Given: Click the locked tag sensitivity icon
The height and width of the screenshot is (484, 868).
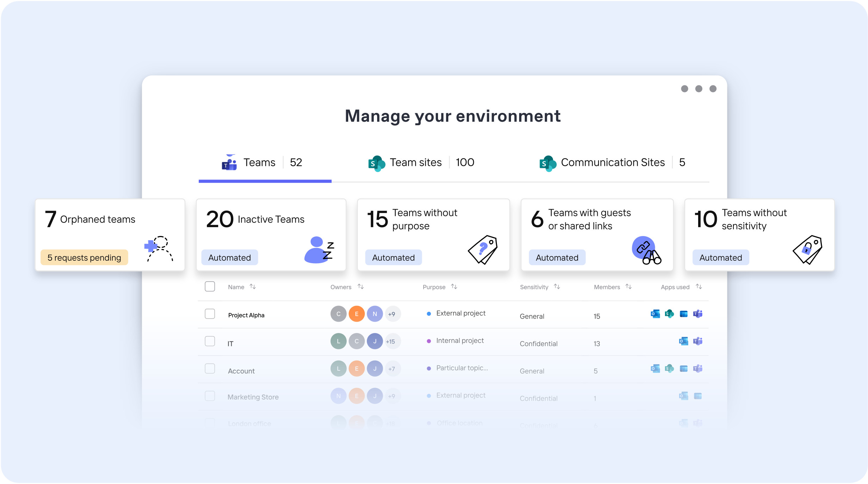Looking at the screenshot, I should point(807,250).
